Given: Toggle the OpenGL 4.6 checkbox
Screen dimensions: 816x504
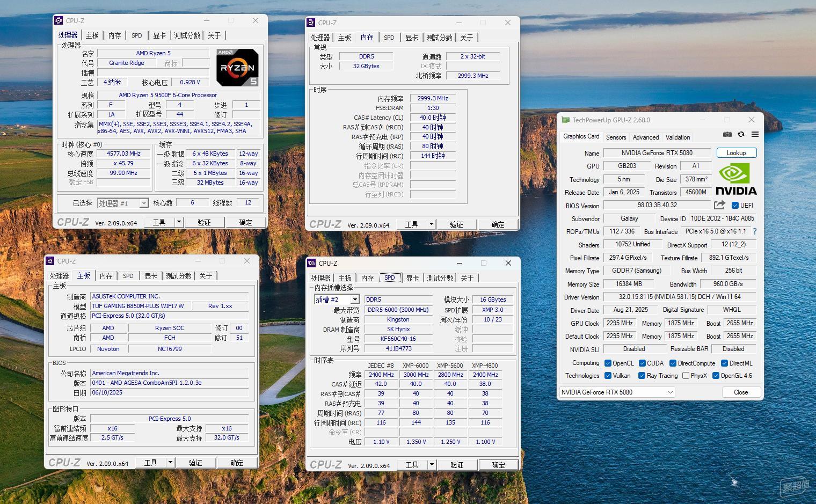Looking at the screenshot, I should click(x=716, y=376).
